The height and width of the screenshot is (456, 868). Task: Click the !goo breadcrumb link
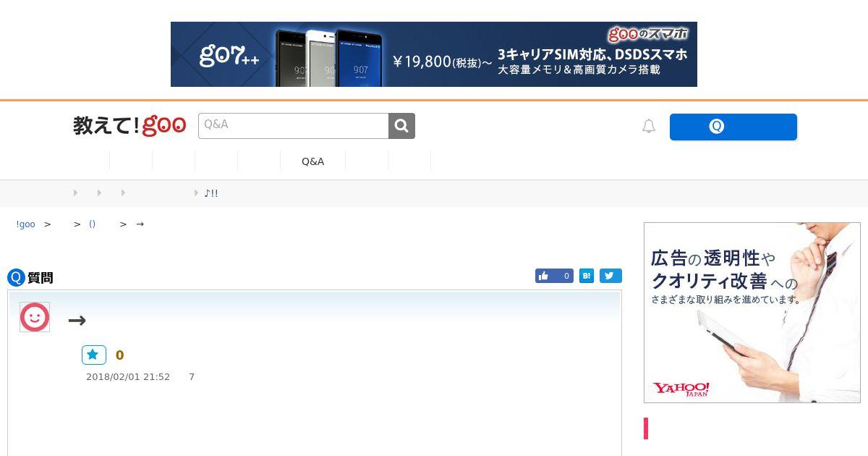point(26,224)
